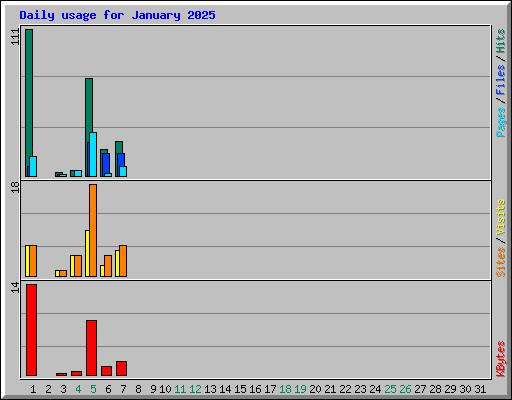Click the cyan "Pages" legend label

(500, 122)
